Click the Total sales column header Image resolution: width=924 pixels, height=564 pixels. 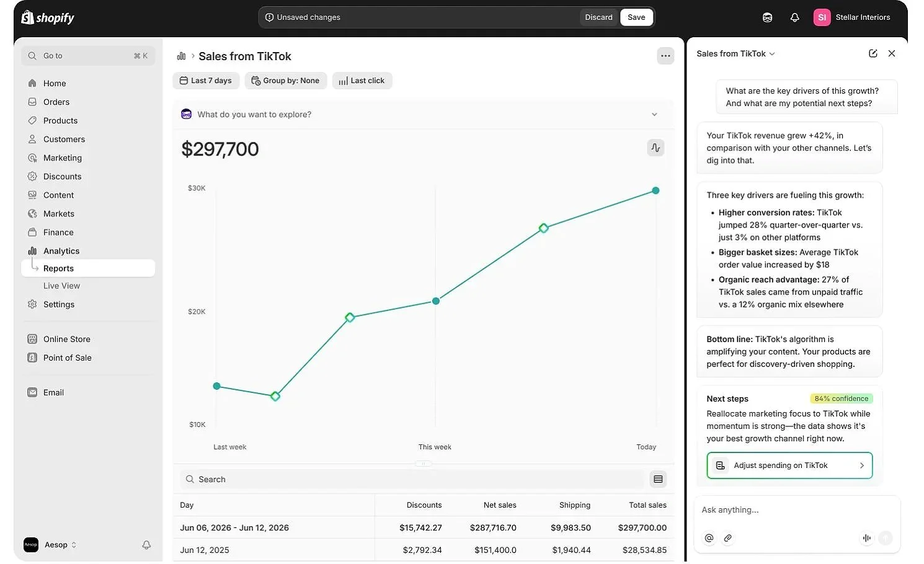click(647, 505)
